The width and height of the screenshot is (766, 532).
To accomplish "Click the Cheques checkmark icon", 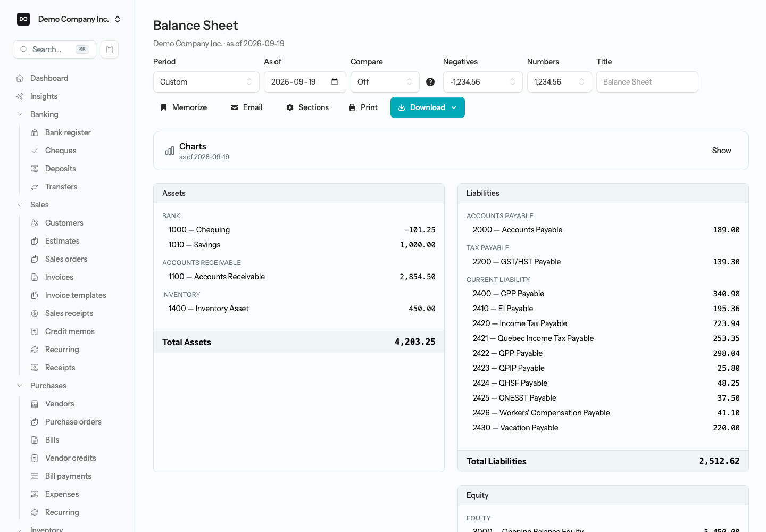I will pos(35,151).
